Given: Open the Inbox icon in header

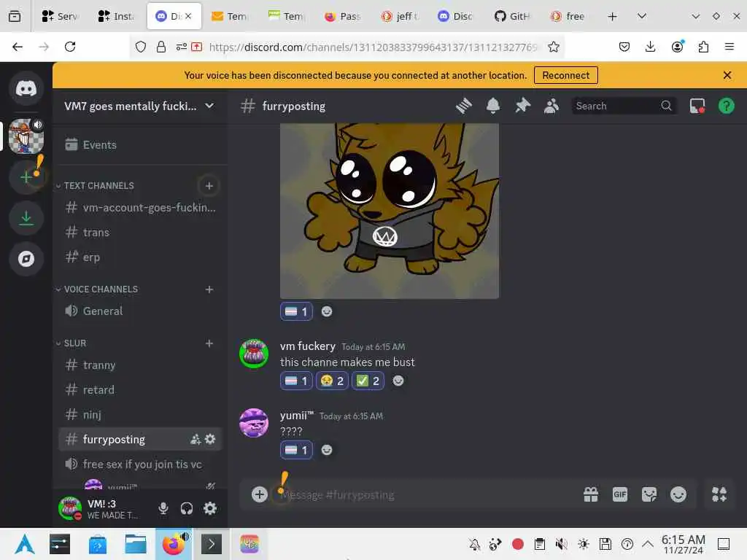Looking at the screenshot, I should 697,106.
